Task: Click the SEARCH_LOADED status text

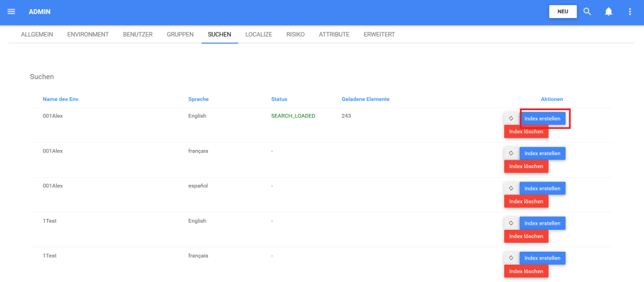Action: click(293, 116)
